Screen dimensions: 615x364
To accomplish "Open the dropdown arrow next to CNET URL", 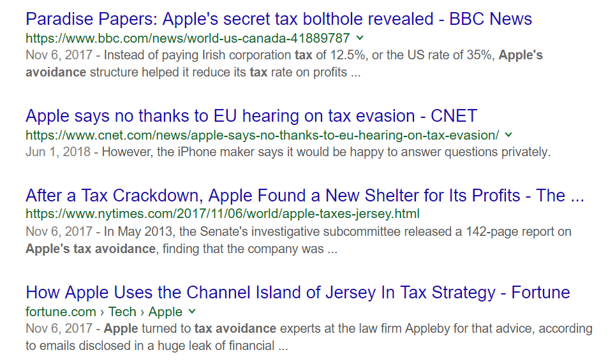I will click(x=508, y=135).
